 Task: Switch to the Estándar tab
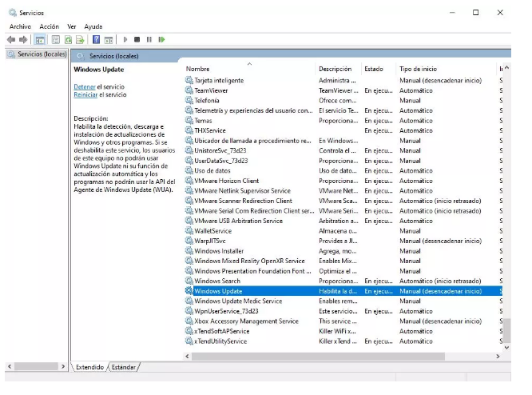coord(123,367)
